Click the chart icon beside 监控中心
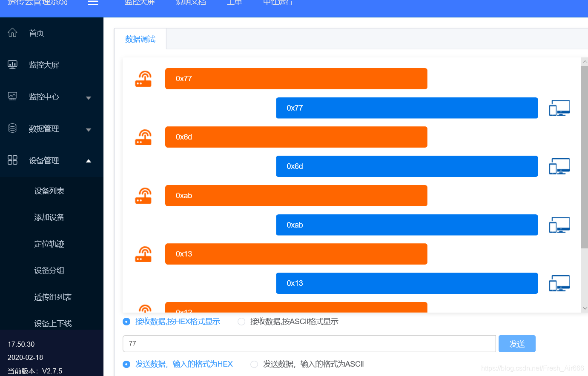 pos(13,97)
